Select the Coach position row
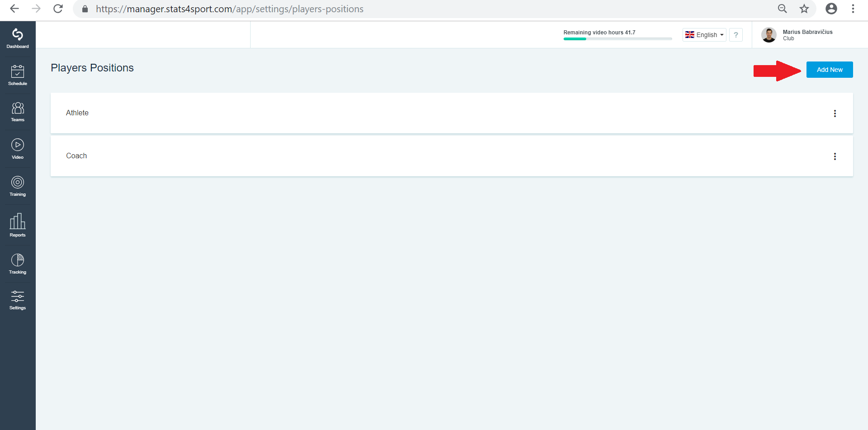This screenshot has height=430, width=868. pyautogui.click(x=451, y=156)
